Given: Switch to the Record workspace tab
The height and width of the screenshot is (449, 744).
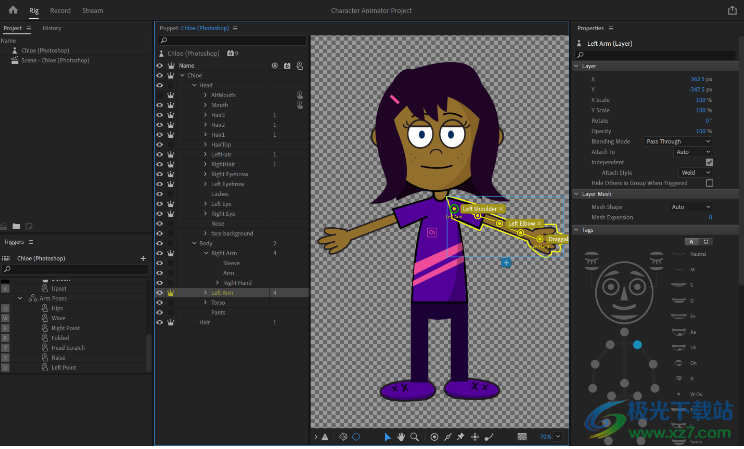Looking at the screenshot, I should tap(60, 10).
